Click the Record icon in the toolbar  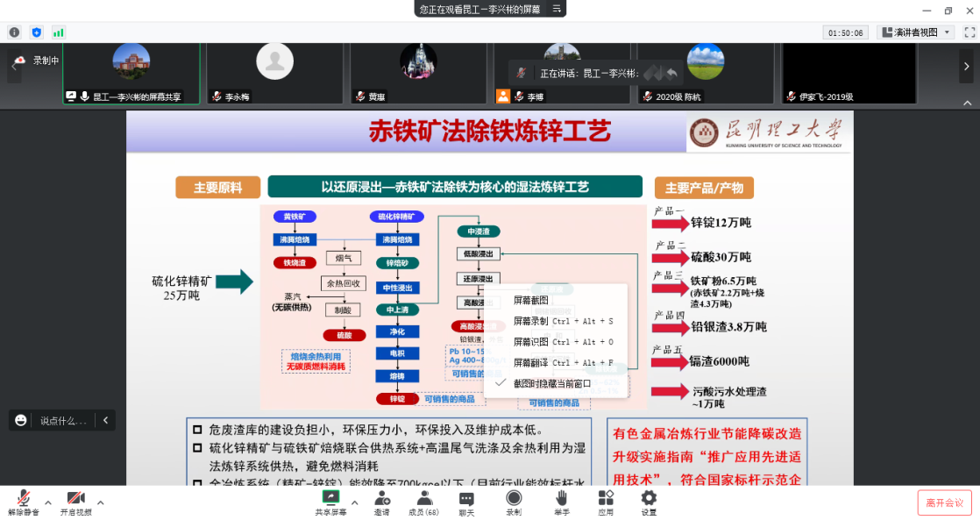514,498
